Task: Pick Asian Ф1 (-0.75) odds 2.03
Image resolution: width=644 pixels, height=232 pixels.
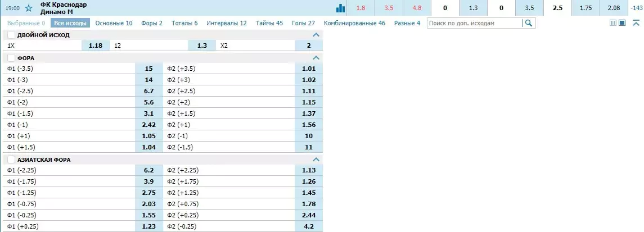Action: (x=149, y=204)
